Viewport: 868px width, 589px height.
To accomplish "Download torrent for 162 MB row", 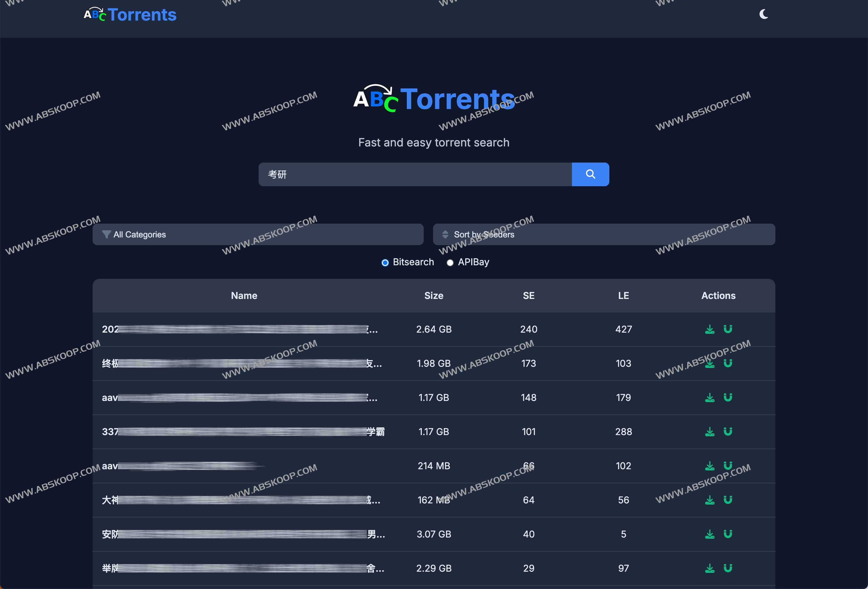I will 710,500.
